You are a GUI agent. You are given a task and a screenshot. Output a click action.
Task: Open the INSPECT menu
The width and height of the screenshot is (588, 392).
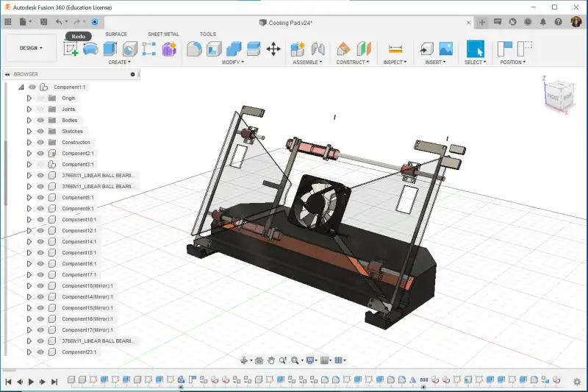point(395,63)
